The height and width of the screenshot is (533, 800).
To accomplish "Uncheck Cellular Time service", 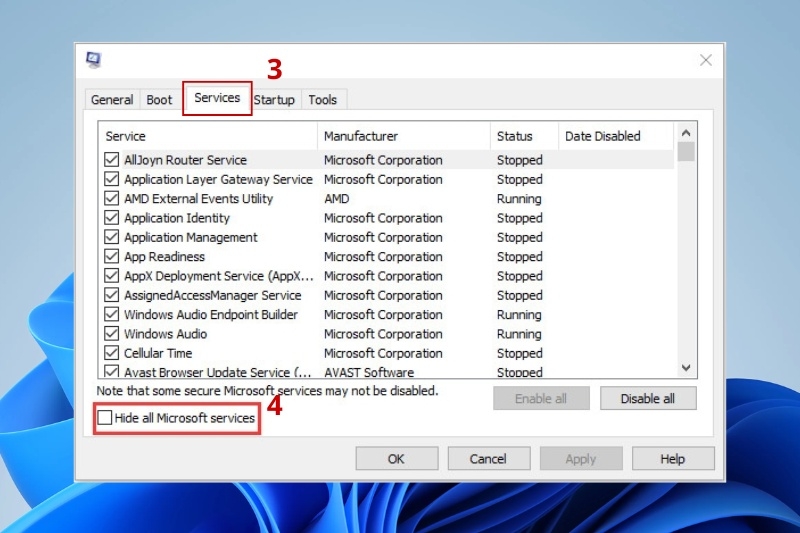I will (x=111, y=353).
